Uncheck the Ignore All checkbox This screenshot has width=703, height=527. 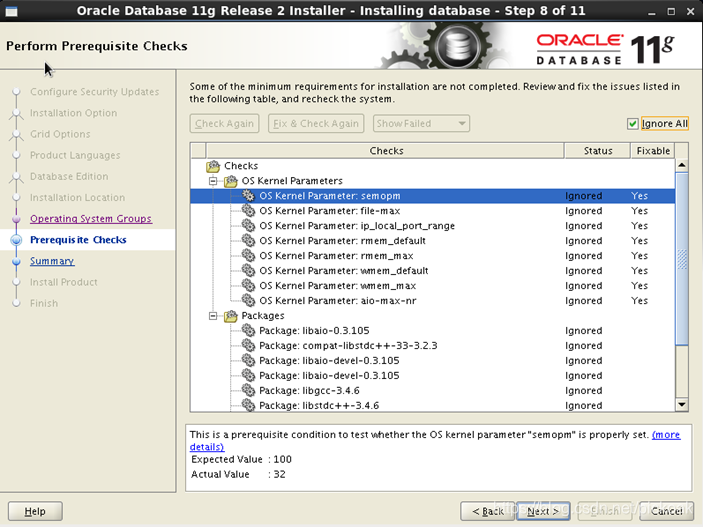pos(633,124)
